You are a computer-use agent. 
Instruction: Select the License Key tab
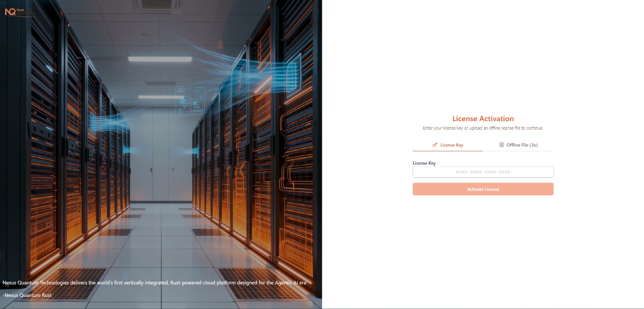pyautogui.click(x=448, y=145)
